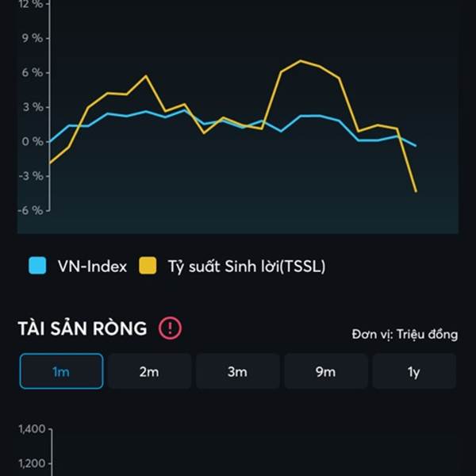
Task: Tap the yellow line's highest peak
Action: pyautogui.click(x=301, y=60)
